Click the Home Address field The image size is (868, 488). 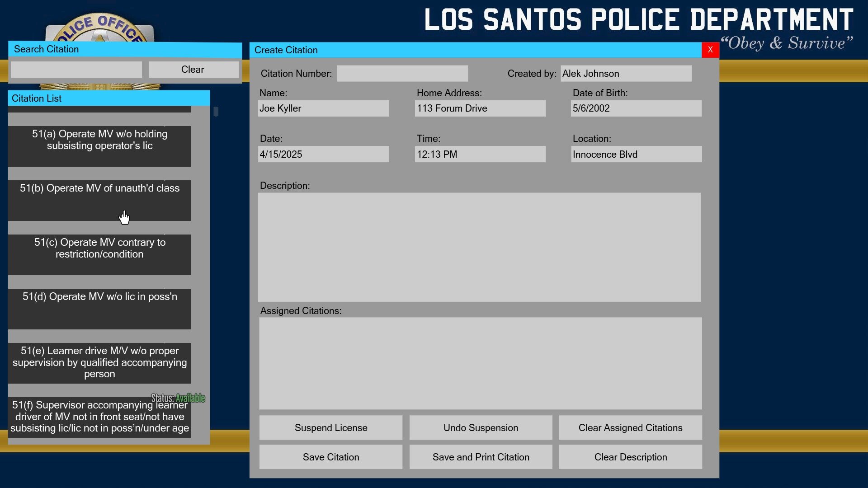pos(480,108)
